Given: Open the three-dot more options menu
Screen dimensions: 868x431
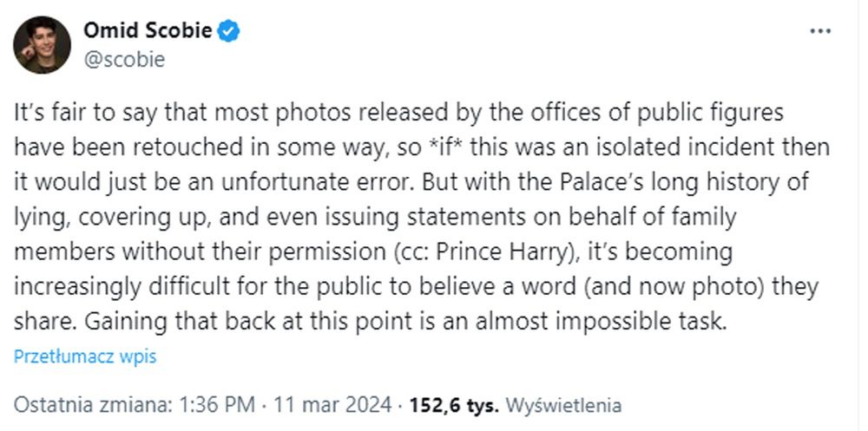Looking at the screenshot, I should pyautogui.click(x=820, y=31).
